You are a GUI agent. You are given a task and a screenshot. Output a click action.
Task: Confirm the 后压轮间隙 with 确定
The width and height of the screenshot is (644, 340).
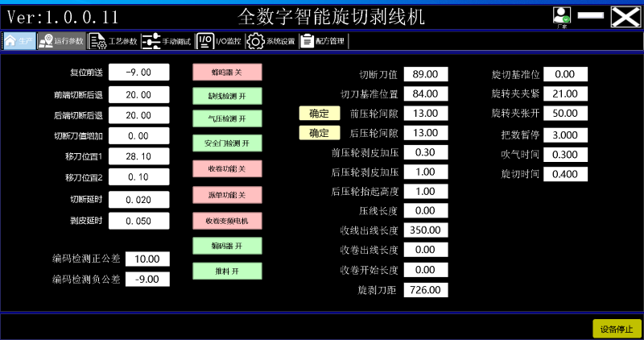coord(320,133)
